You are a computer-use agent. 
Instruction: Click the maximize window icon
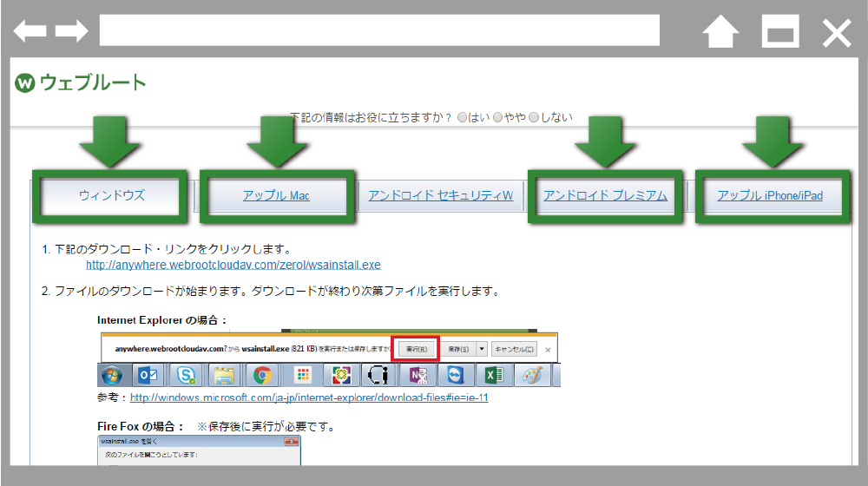(x=780, y=31)
